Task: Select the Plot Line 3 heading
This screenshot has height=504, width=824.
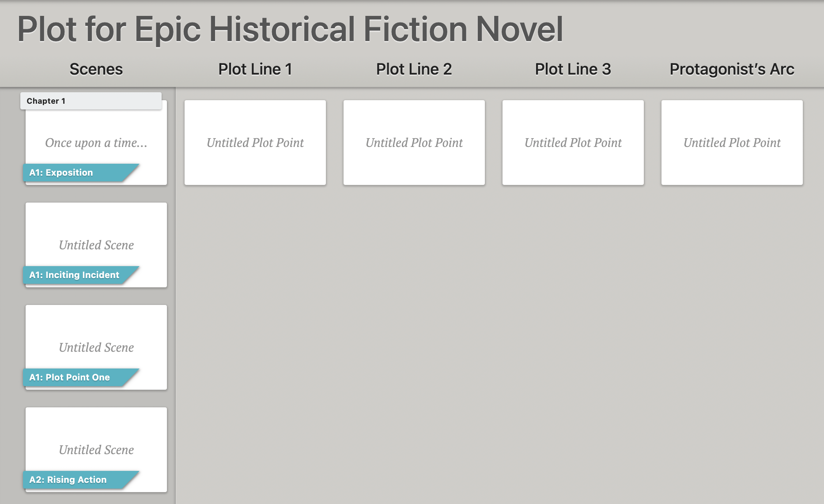Action: [573, 69]
